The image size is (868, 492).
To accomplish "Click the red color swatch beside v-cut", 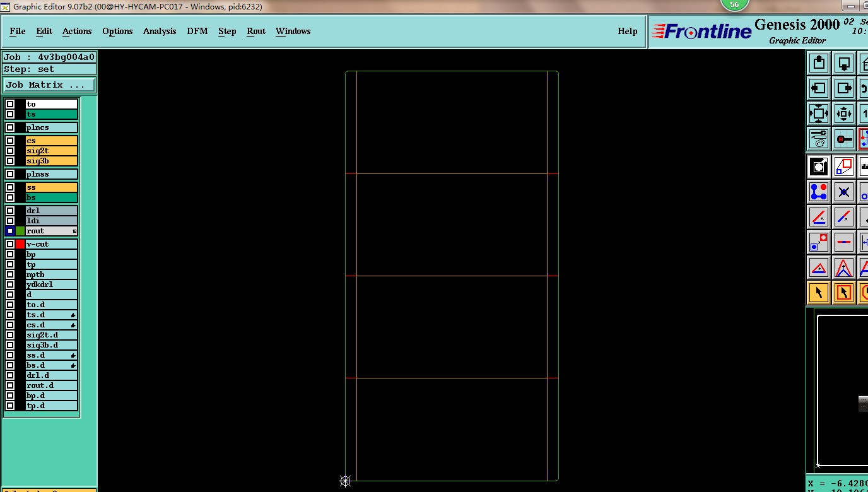I will [x=20, y=244].
